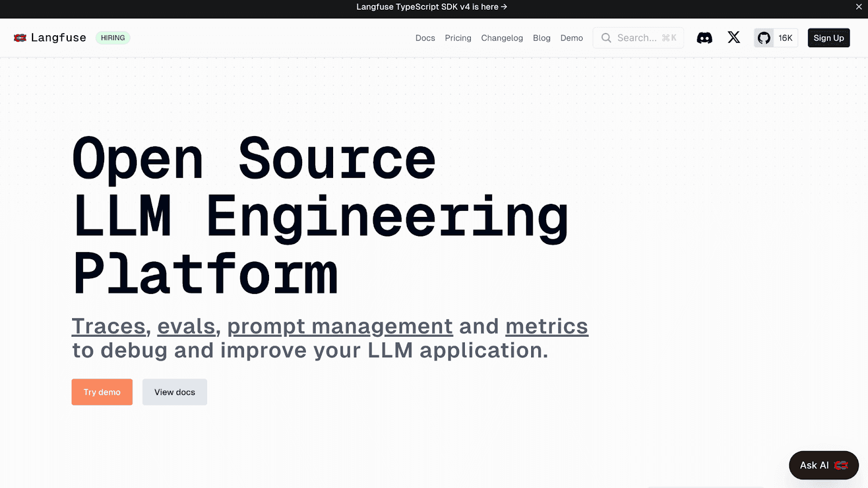The height and width of the screenshot is (488, 868).
Task: Open the Docs page
Action: (425, 38)
